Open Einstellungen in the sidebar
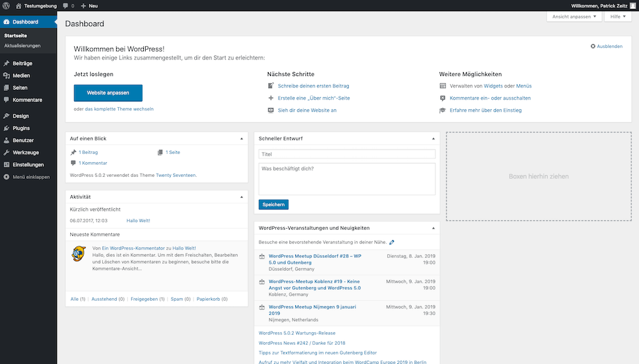 coord(29,165)
